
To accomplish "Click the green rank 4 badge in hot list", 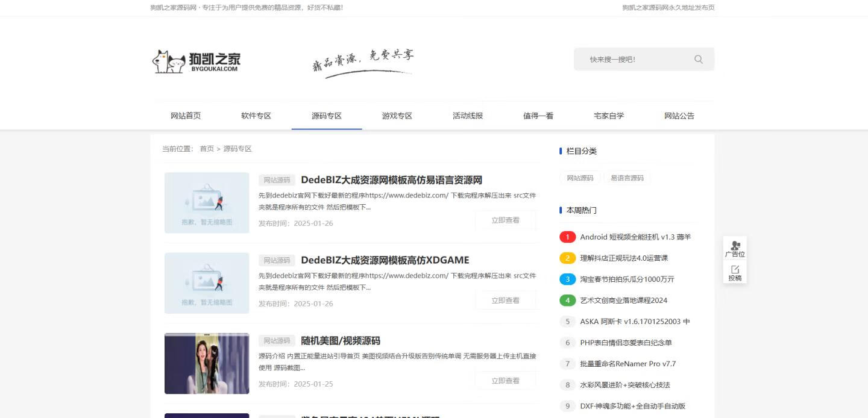I will (x=567, y=300).
